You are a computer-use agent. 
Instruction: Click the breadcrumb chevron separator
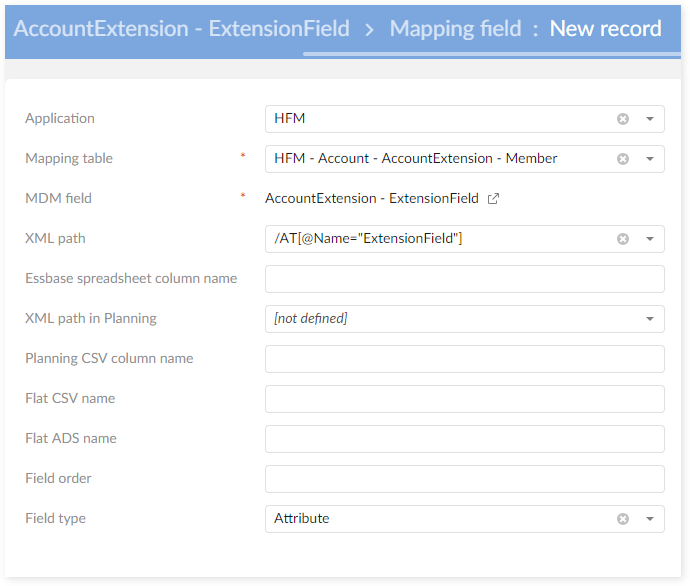370,29
